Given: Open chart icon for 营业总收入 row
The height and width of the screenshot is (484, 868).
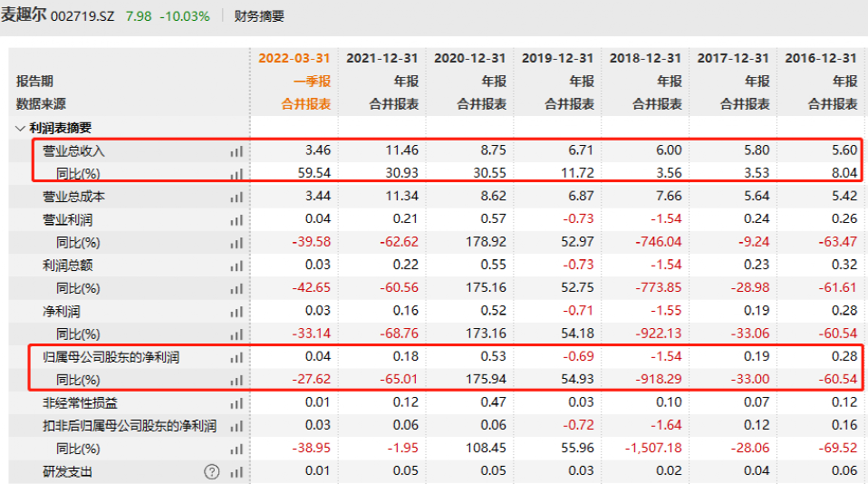Looking at the screenshot, I should [x=236, y=151].
